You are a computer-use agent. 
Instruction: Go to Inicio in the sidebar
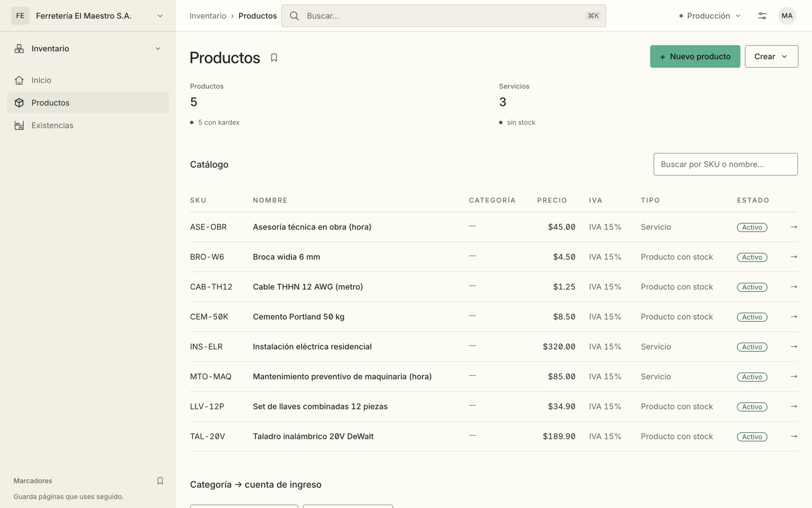tap(88, 80)
